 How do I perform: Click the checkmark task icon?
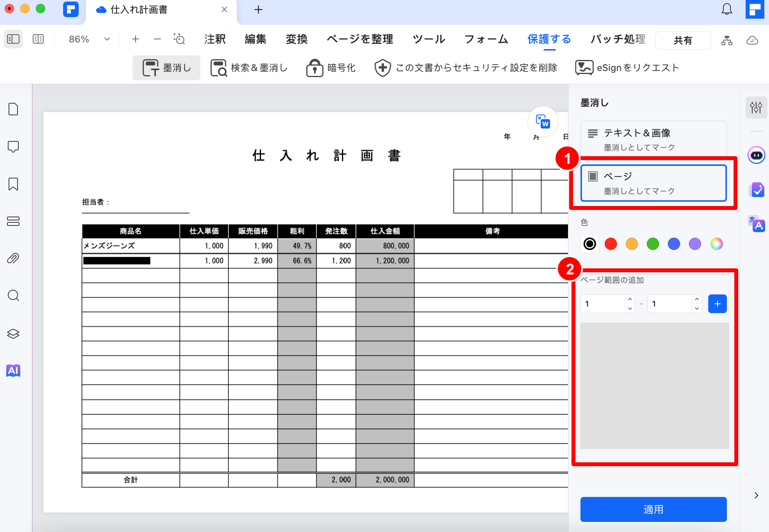pos(757,190)
